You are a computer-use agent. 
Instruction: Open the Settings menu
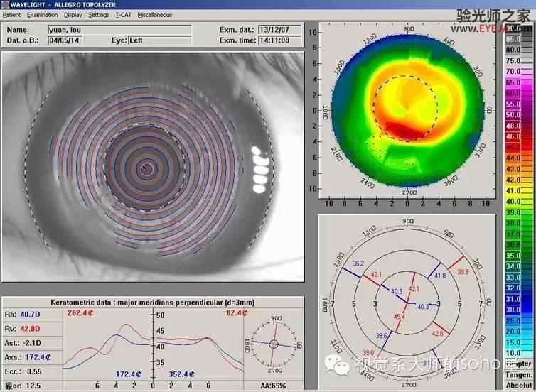click(99, 15)
